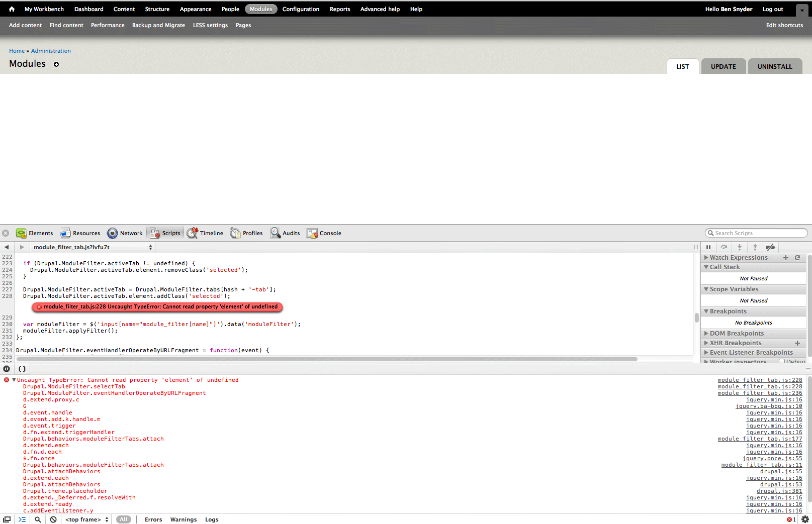Toggle the Debug checkbox for Worker inspectors

coord(782,361)
